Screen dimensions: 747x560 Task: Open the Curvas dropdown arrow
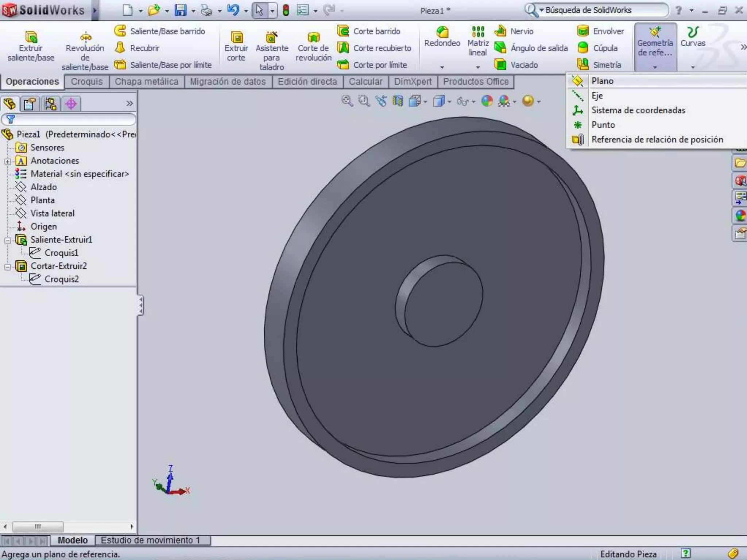coord(693,67)
